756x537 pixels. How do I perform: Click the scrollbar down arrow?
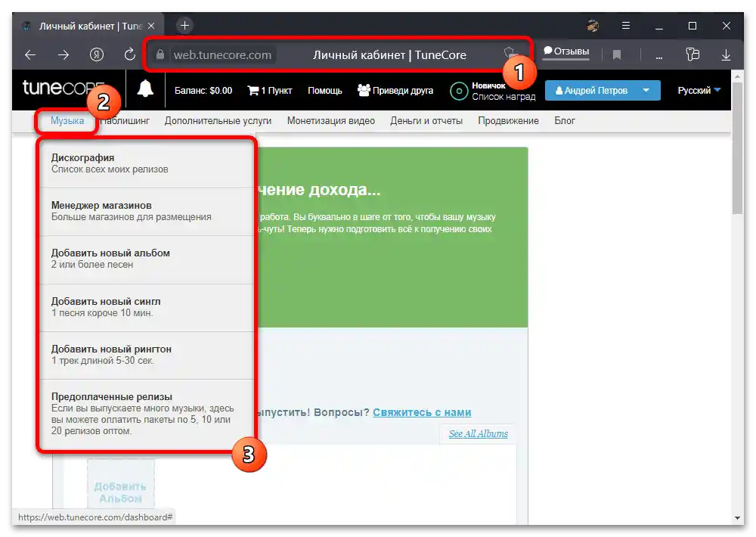pyautogui.click(x=737, y=517)
